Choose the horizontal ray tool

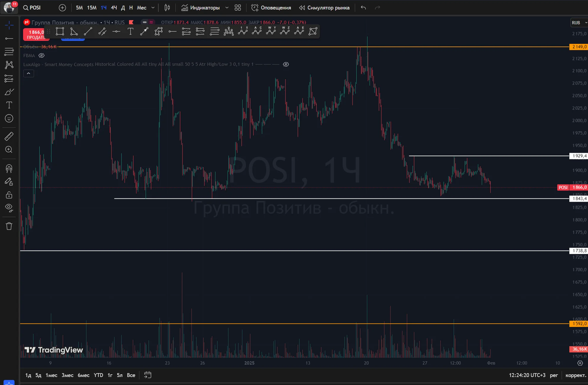click(173, 31)
